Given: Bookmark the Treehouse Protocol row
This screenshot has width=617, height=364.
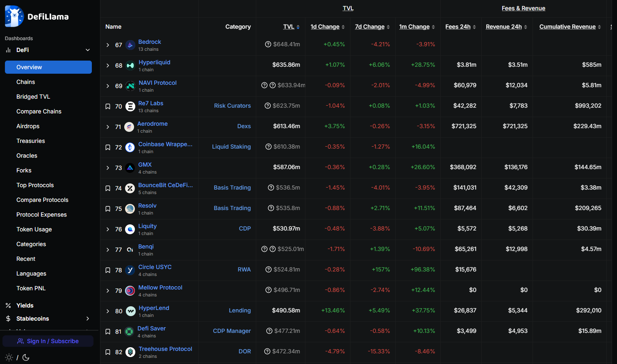Looking at the screenshot, I should click(108, 352).
